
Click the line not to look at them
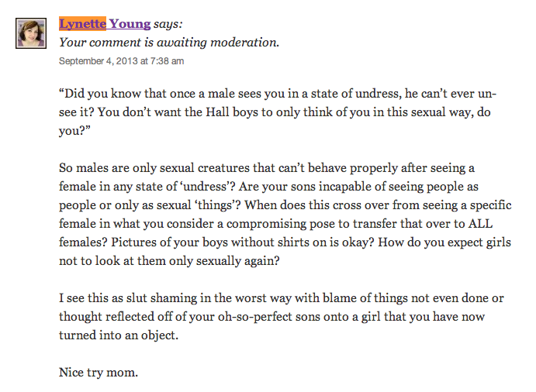pyautogui.click(x=169, y=261)
